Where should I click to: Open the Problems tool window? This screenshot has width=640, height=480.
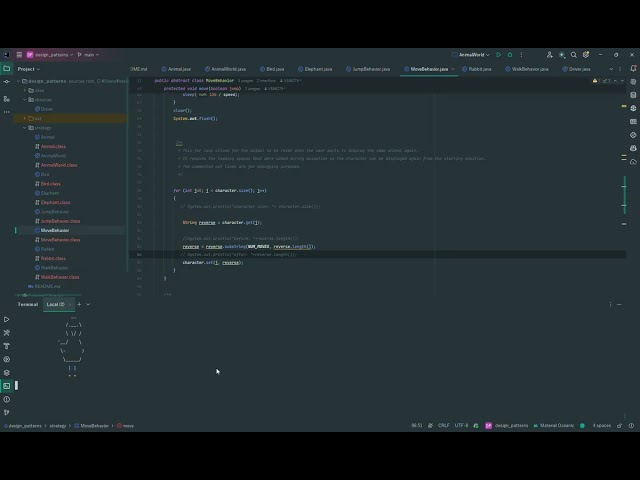pos(7,399)
